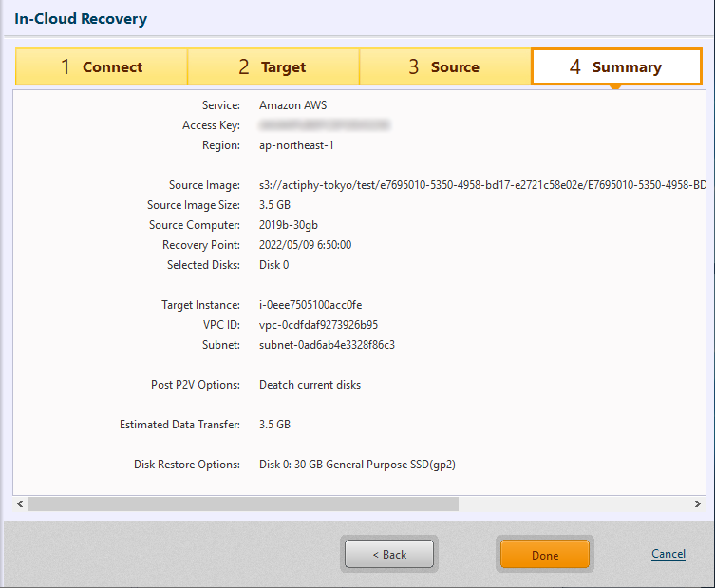Click the blurred Access Key value

coord(325,125)
